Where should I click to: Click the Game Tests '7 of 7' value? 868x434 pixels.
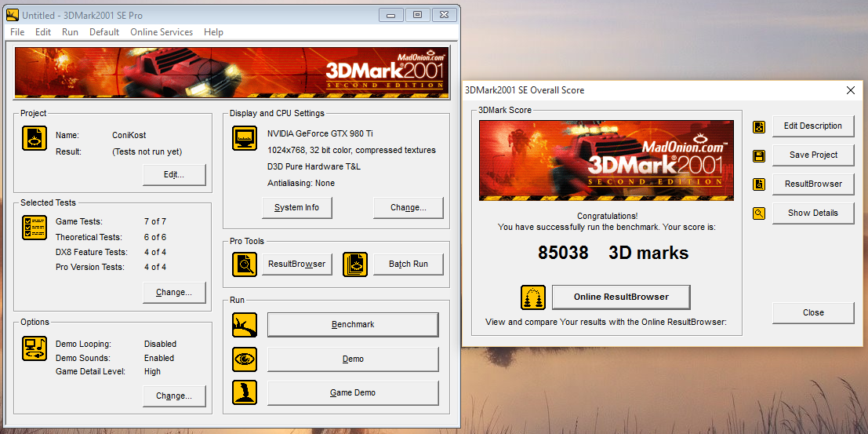coord(155,221)
